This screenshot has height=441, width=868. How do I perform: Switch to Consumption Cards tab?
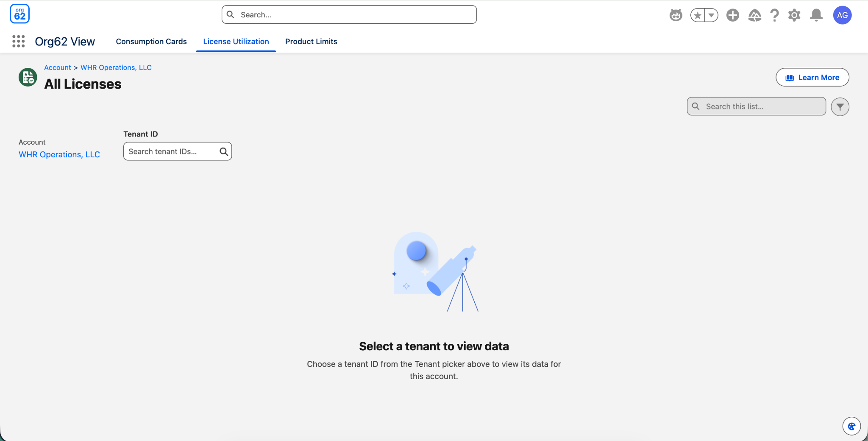[x=151, y=42]
